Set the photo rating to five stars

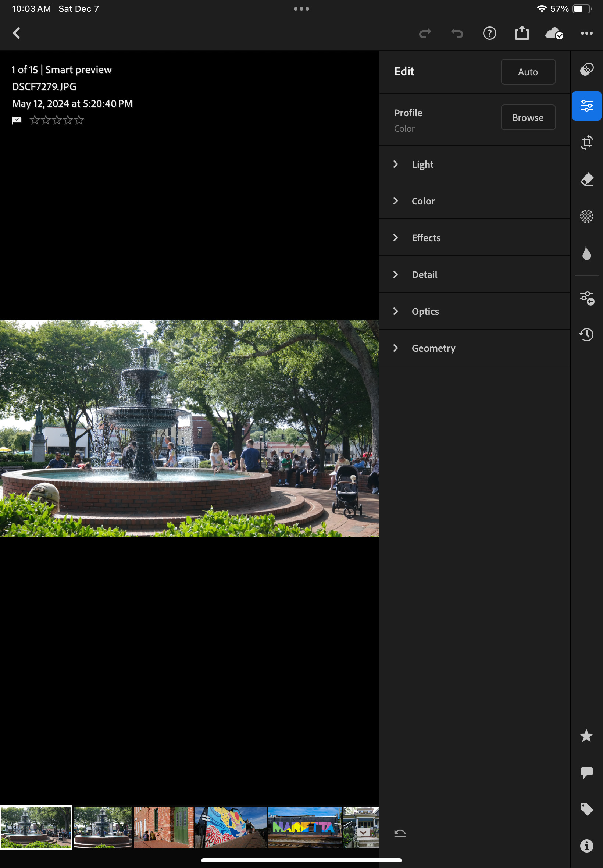pyautogui.click(x=79, y=120)
